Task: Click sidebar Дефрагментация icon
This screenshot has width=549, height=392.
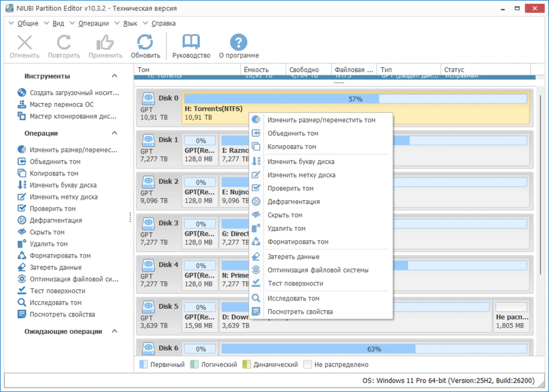Action: [x=22, y=220]
